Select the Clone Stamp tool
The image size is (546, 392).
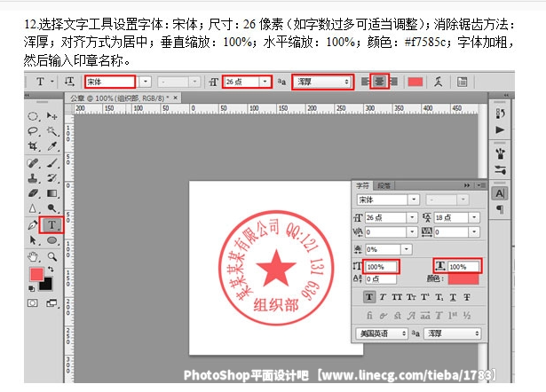click(33, 178)
